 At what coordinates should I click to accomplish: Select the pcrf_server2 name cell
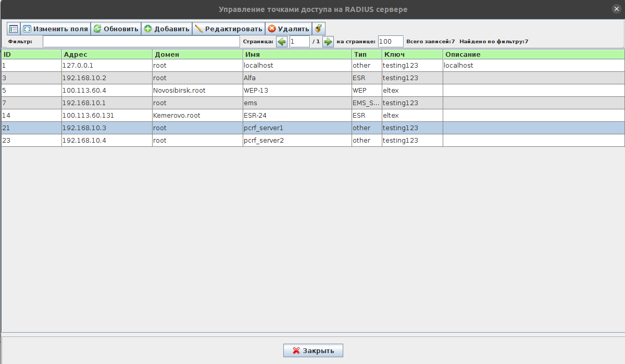click(x=297, y=141)
